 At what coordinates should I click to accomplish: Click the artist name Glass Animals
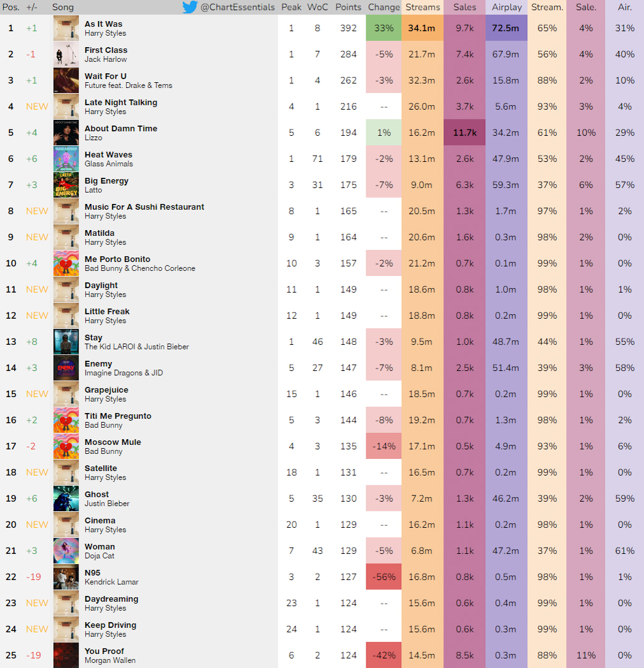click(108, 164)
